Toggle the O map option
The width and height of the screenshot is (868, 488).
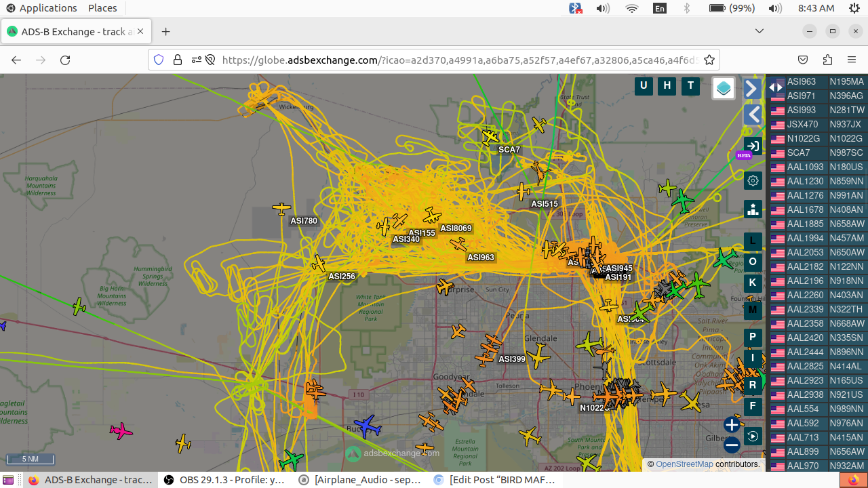(753, 262)
